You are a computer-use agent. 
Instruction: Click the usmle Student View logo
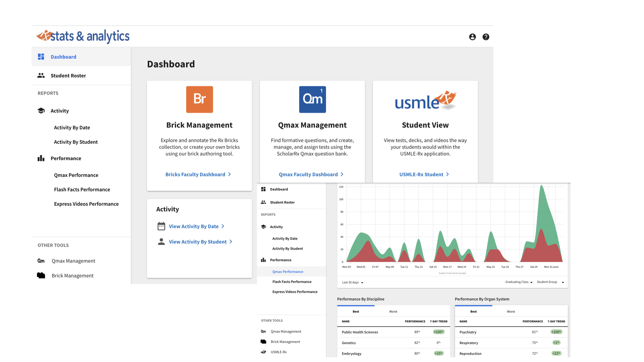pyautogui.click(x=425, y=100)
